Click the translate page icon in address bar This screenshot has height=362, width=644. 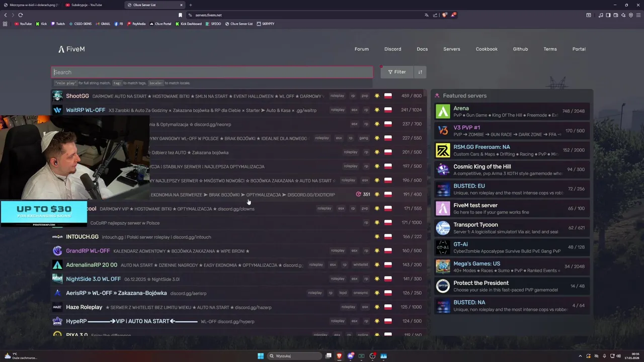pyautogui.click(x=427, y=15)
